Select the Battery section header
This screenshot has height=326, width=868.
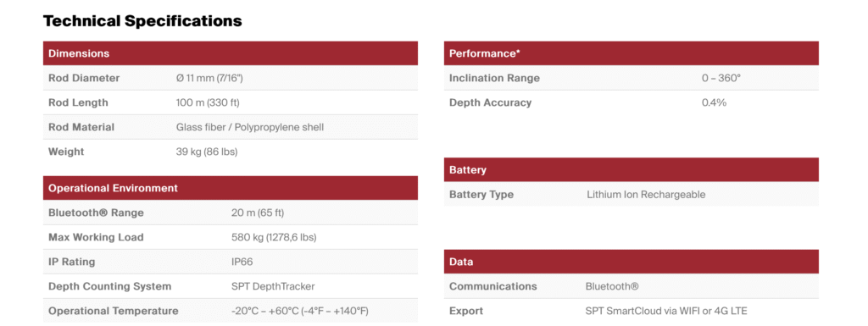click(x=631, y=169)
